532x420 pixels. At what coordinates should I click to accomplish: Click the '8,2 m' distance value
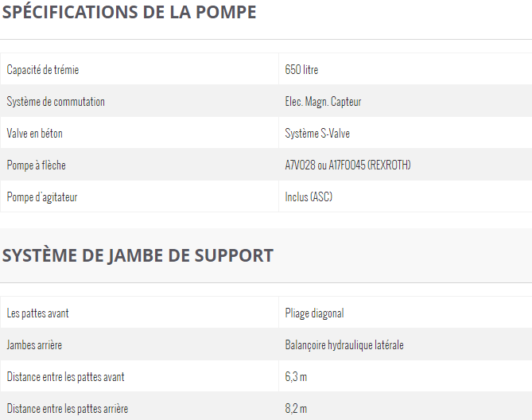(x=296, y=409)
